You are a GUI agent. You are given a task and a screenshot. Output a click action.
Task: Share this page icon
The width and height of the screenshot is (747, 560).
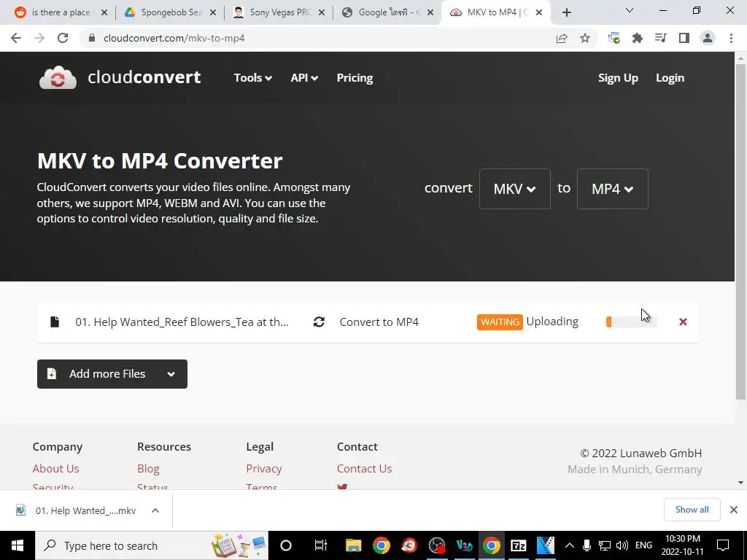[x=562, y=38]
